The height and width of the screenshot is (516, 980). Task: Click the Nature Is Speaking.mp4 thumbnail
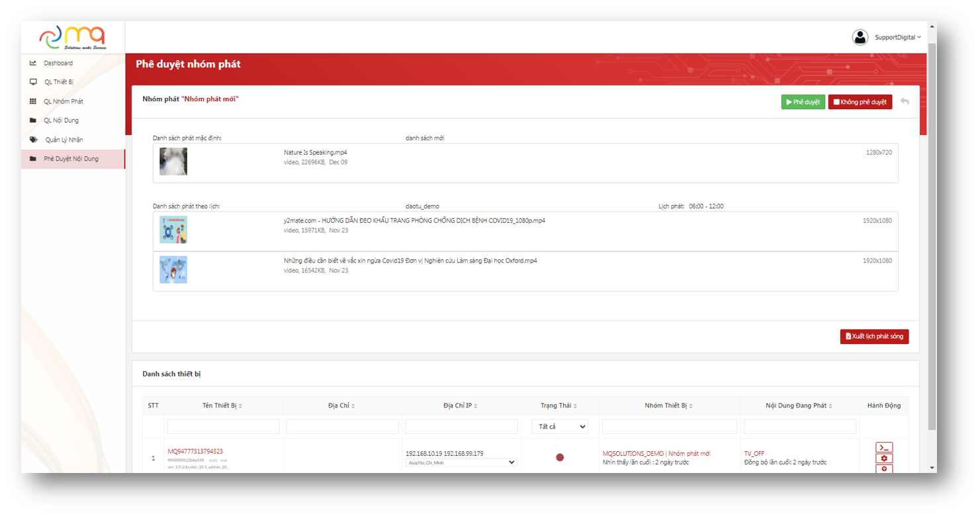click(x=173, y=161)
